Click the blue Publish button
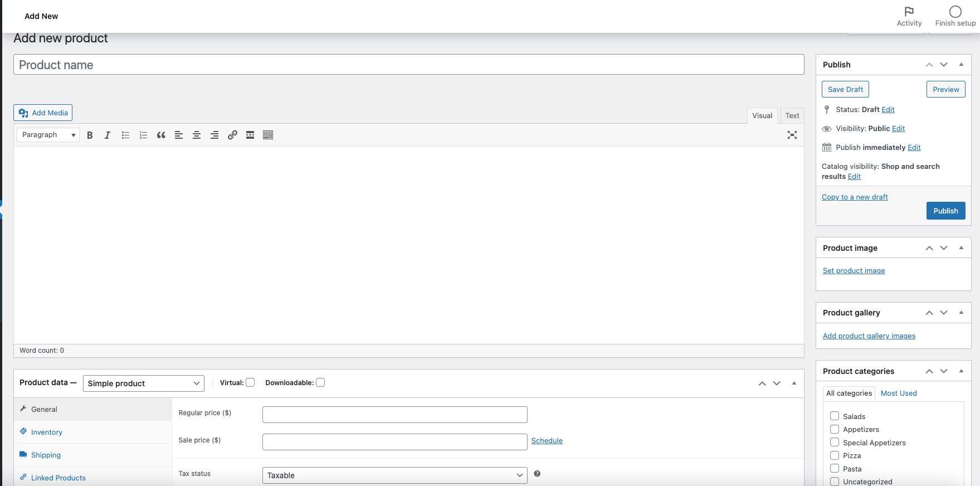 [x=946, y=211]
